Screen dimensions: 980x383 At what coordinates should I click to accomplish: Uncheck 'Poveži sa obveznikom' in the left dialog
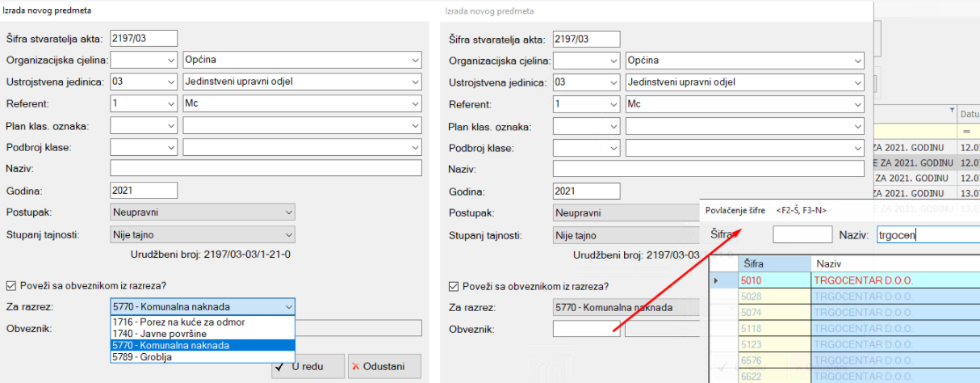11,285
